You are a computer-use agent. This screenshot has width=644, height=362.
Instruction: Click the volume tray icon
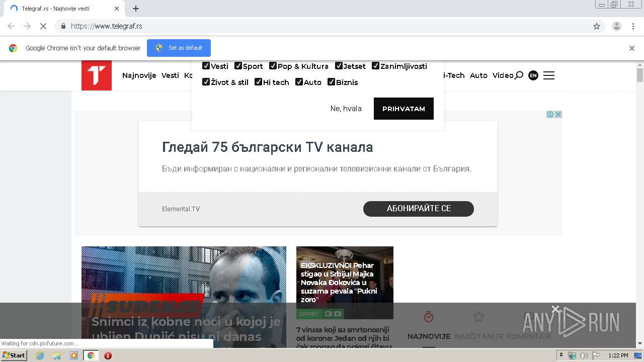click(584, 355)
